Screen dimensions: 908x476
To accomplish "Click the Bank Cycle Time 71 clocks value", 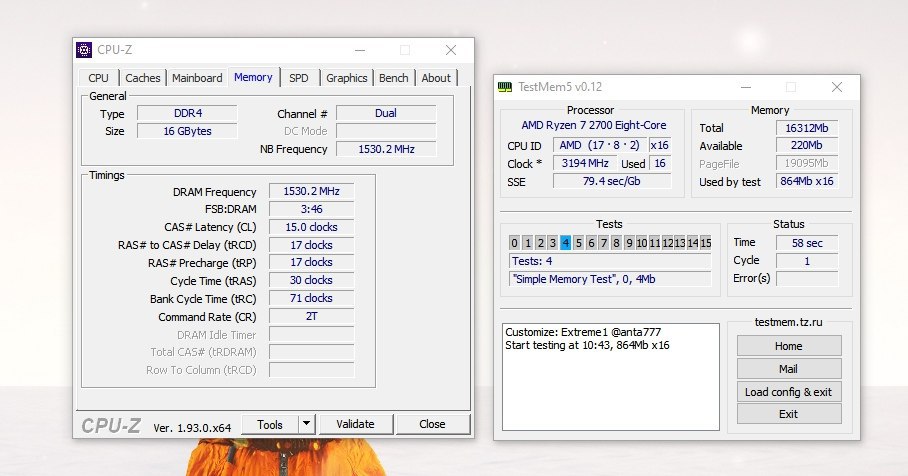I will pos(312,298).
